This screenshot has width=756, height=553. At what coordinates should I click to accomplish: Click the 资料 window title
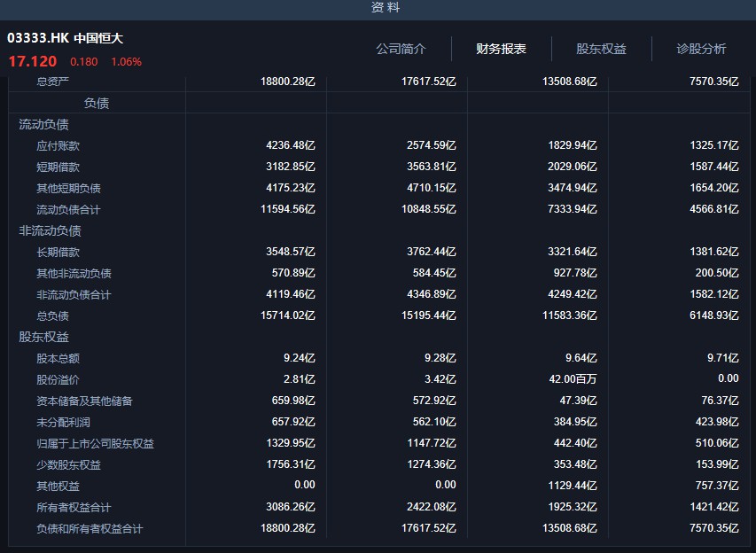coord(386,7)
